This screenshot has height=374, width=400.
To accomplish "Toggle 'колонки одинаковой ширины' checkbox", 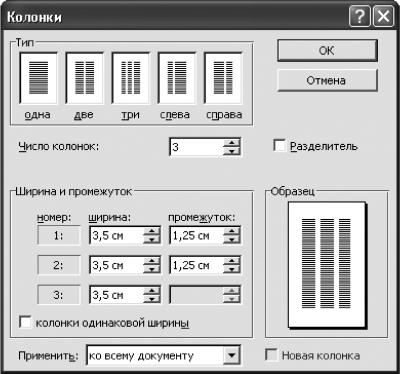I will tap(25, 323).
